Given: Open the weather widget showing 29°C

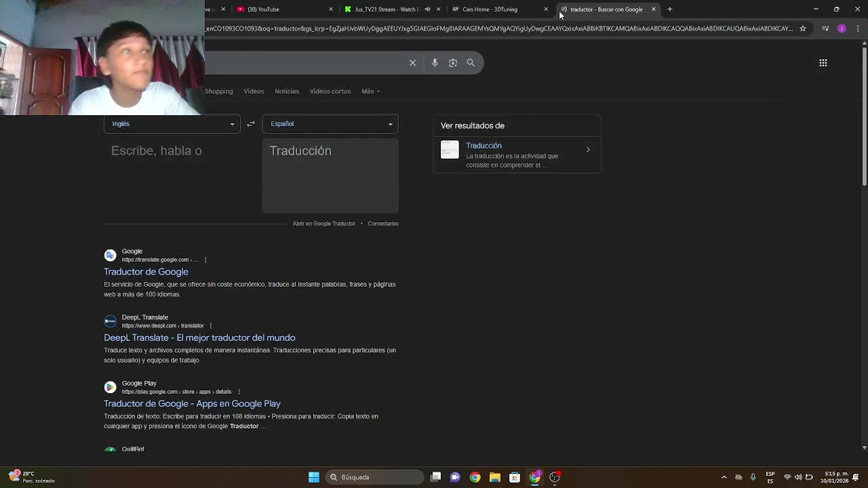Looking at the screenshot, I should [x=31, y=477].
